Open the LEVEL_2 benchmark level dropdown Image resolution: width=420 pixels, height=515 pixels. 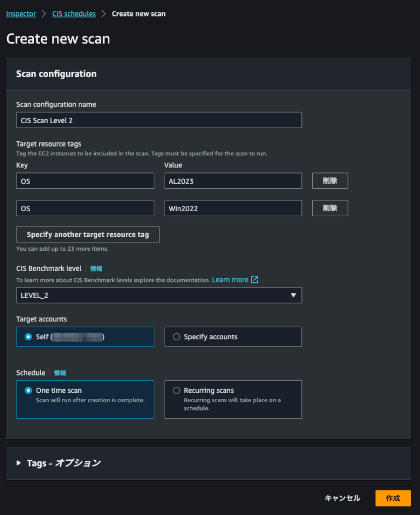(x=159, y=295)
